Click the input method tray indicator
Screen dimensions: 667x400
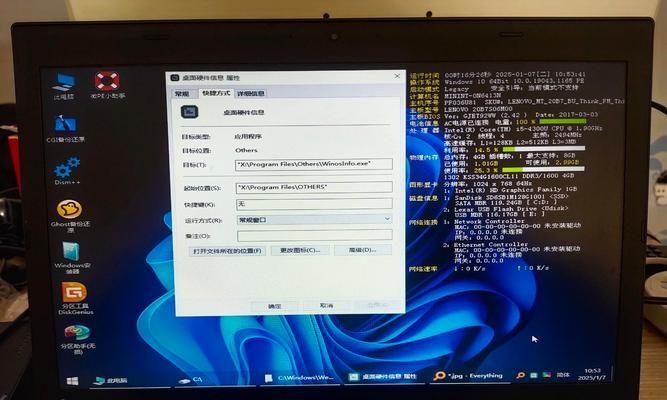coord(563,375)
